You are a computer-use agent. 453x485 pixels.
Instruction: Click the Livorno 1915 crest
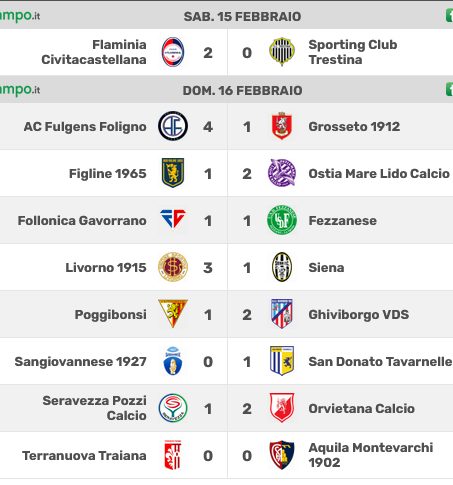[x=173, y=267]
